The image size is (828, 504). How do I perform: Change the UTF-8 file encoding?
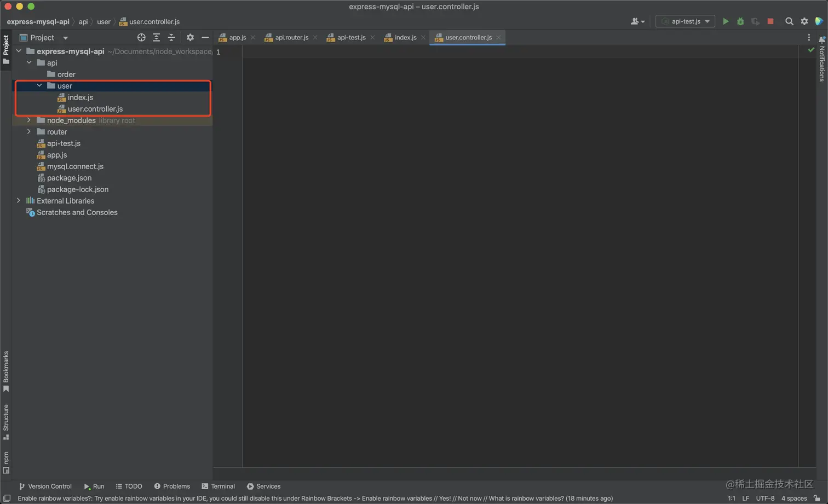(765, 498)
